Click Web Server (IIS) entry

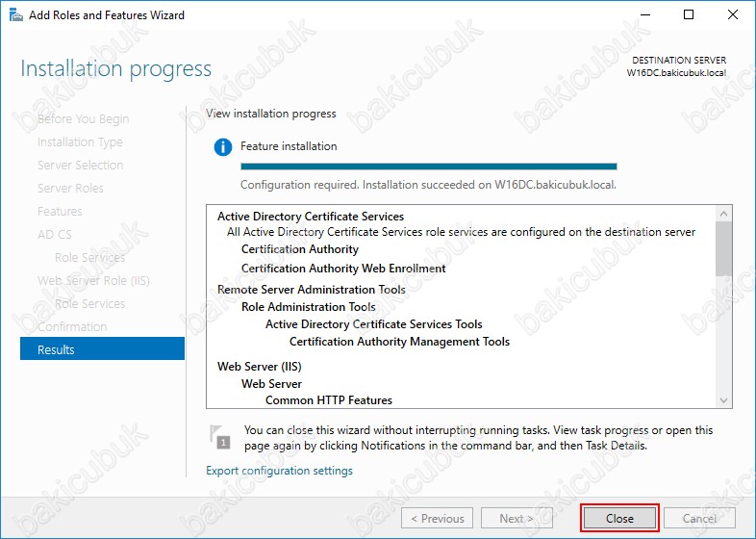(x=260, y=367)
